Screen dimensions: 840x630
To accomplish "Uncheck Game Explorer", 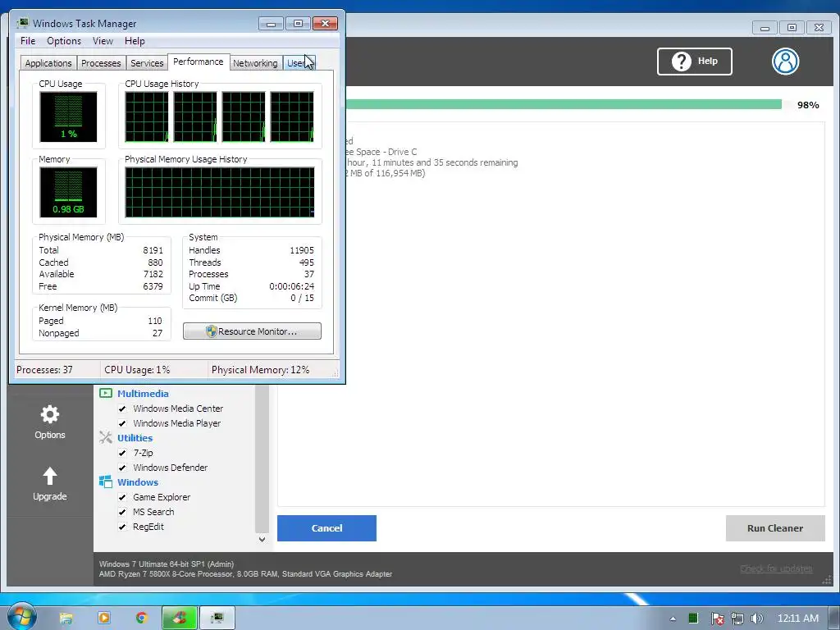I will (122, 497).
